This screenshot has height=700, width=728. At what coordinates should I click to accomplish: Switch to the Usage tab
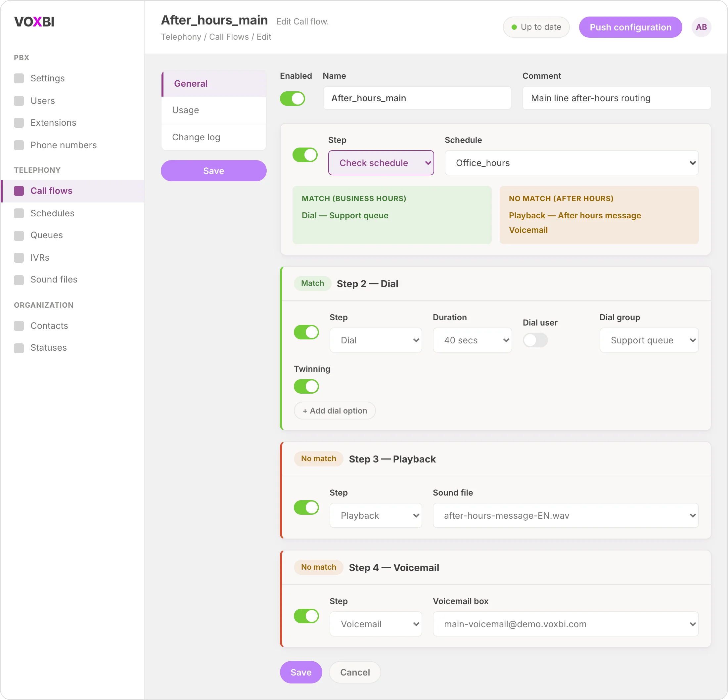214,110
